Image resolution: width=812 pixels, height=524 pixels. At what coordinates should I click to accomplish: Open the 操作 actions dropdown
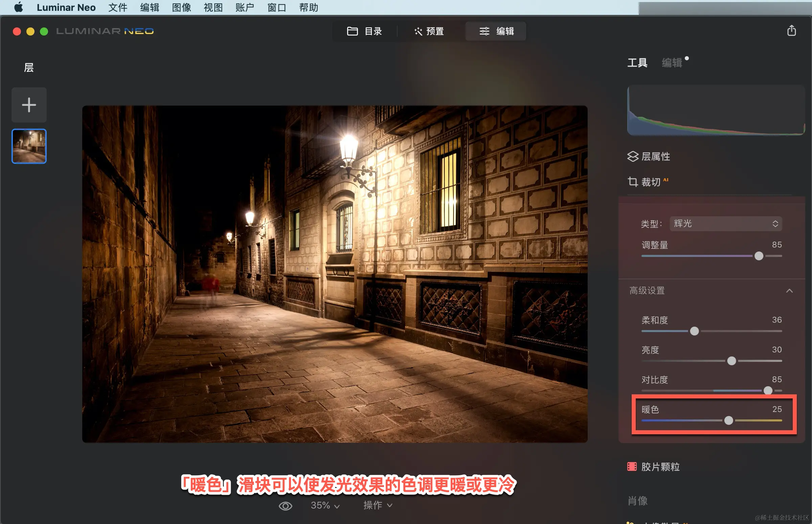pyautogui.click(x=378, y=506)
